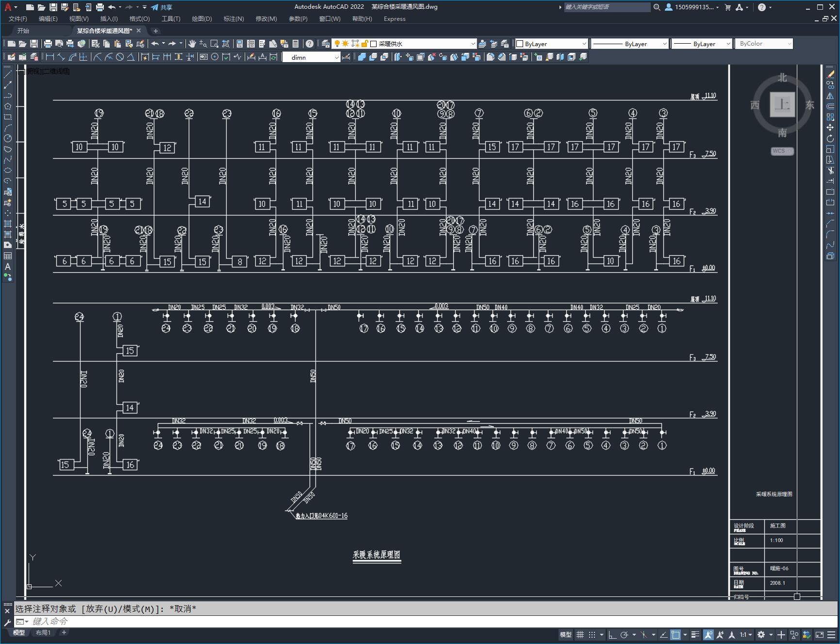The width and height of the screenshot is (840, 644).
Task: Select the Pan hand tool
Action: (x=192, y=44)
